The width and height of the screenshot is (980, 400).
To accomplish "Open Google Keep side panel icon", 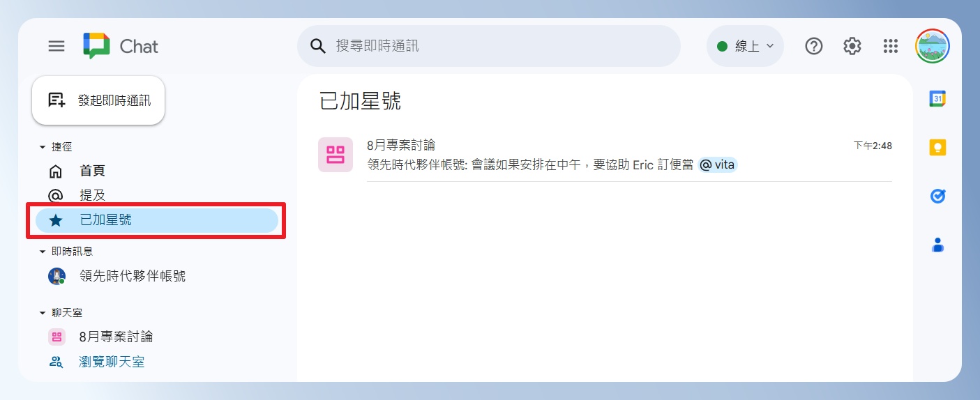I will [x=937, y=148].
